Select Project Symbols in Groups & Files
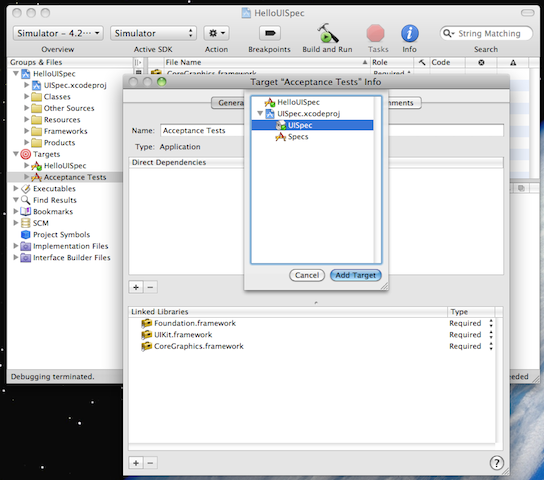The width and height of the screenshot is (544, 480). [x=61, y=235]
